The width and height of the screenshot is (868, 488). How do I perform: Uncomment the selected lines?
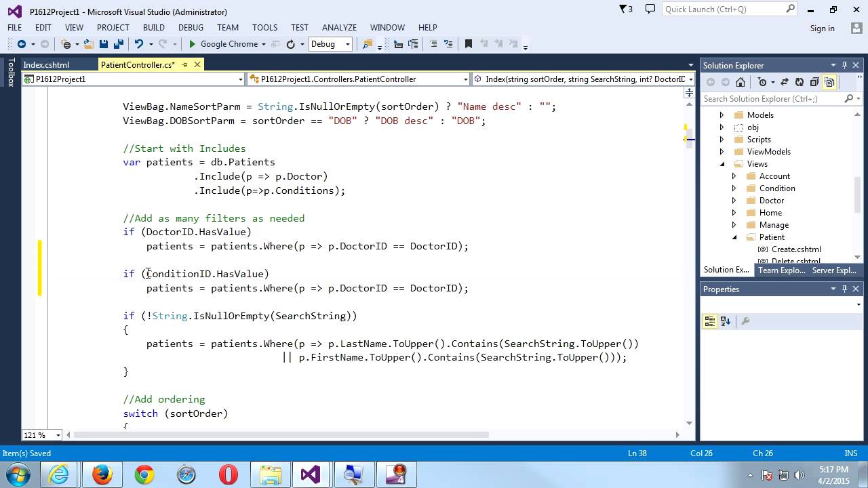pyautogui.click(x=448, y=44)
